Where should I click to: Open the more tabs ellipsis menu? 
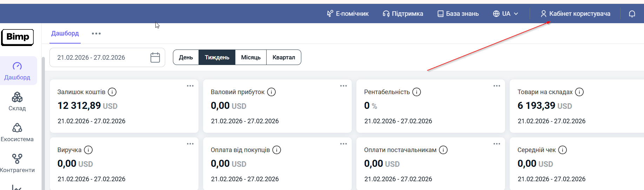(96, 34)
